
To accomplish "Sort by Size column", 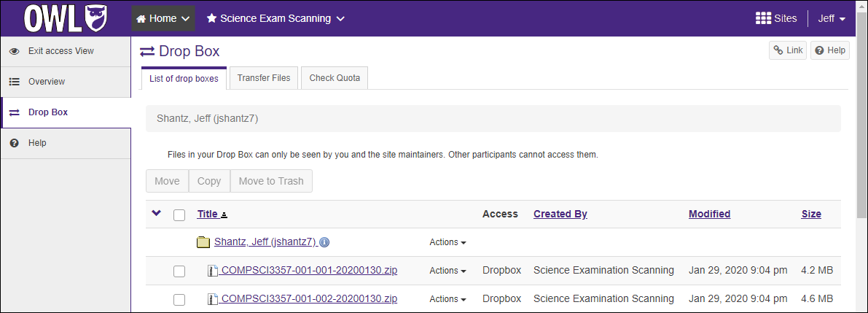I will (811, 214).
